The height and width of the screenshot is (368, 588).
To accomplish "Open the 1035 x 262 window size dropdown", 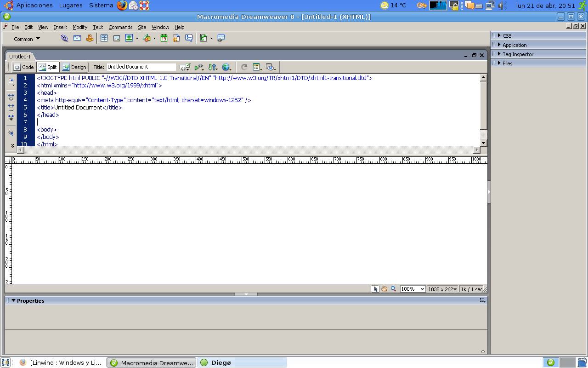I will pos(442,289).
